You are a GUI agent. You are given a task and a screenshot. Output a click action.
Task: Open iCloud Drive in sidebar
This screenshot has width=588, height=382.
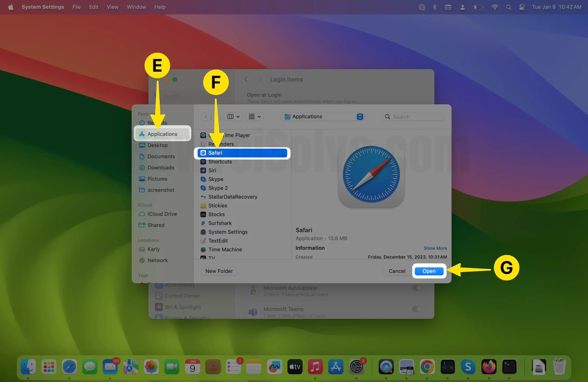coord(162,214)
